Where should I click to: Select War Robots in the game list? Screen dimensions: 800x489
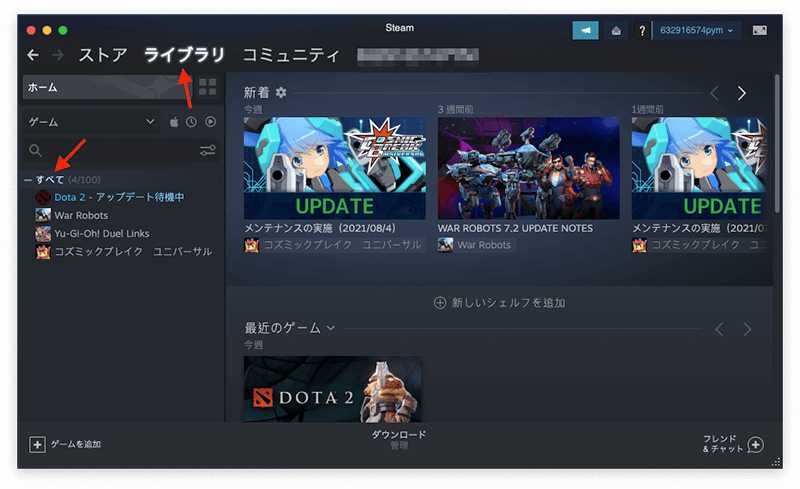pos(81,215)
